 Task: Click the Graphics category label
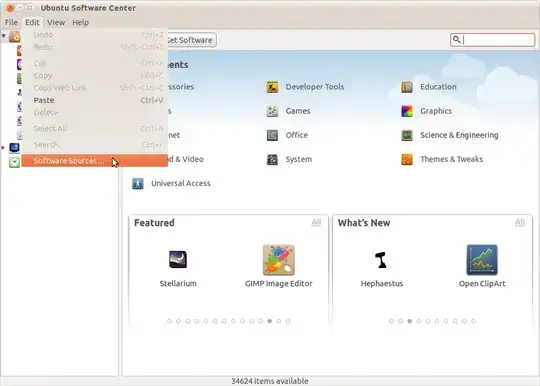436,111
